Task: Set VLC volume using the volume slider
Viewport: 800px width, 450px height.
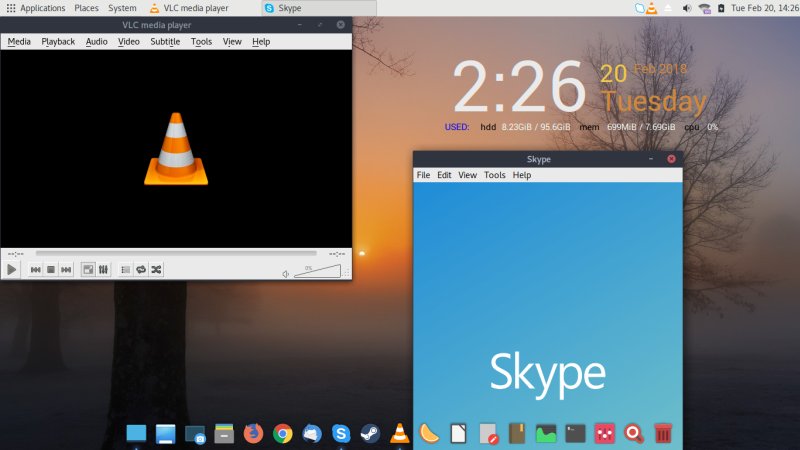Action: 317,271
